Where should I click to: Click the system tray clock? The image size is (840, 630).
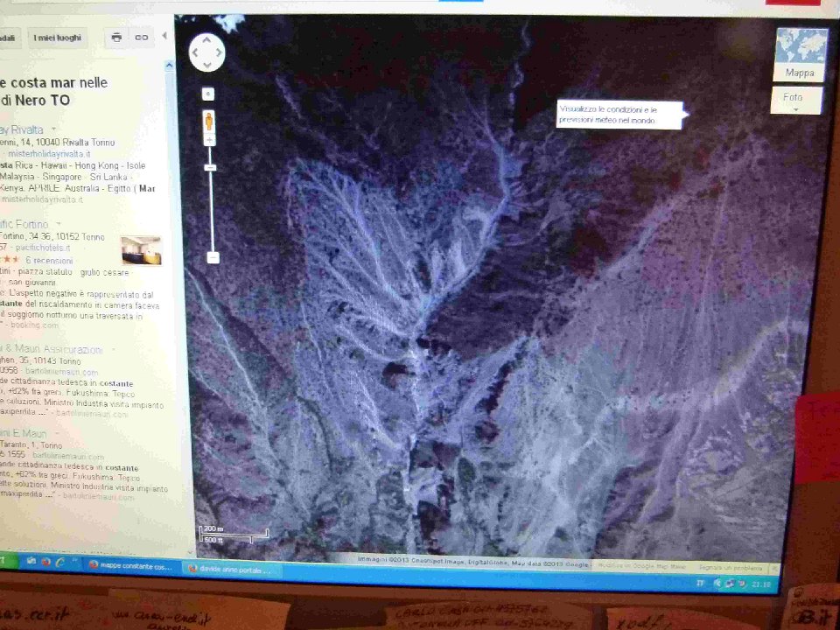point(761,584)
